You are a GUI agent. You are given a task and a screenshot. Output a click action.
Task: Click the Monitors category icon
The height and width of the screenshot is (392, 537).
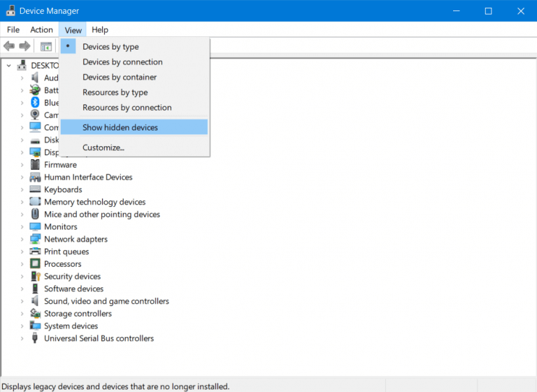click(x=35, y=226)
